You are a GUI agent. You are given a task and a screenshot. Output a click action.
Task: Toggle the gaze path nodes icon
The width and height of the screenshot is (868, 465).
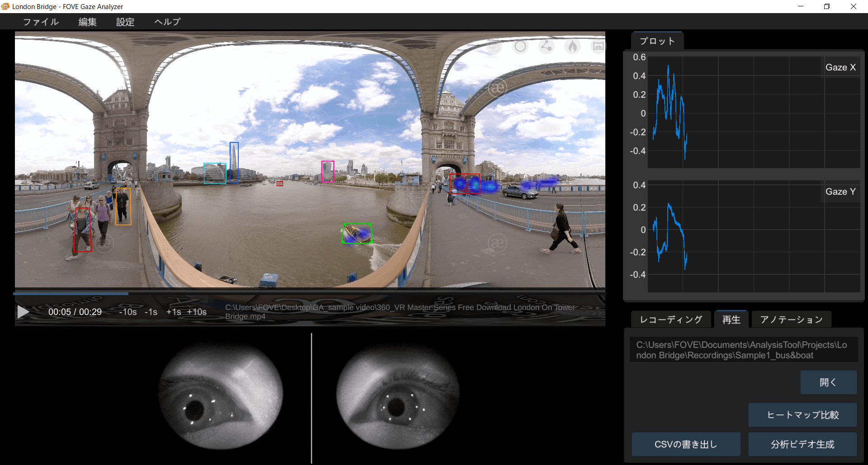547,46
